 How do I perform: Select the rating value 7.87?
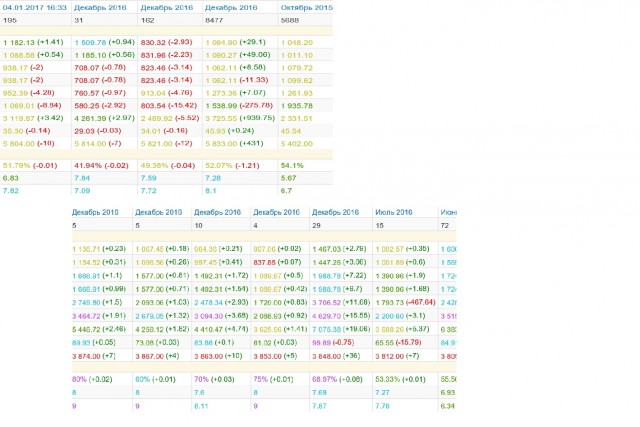coord(319,406)
